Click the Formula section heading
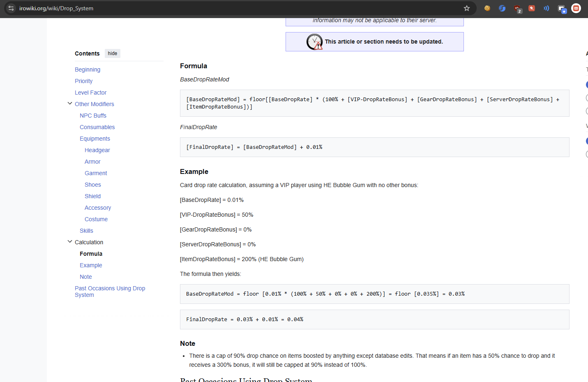The height and width of the screenshot is (382, 588). click(194, 66)
